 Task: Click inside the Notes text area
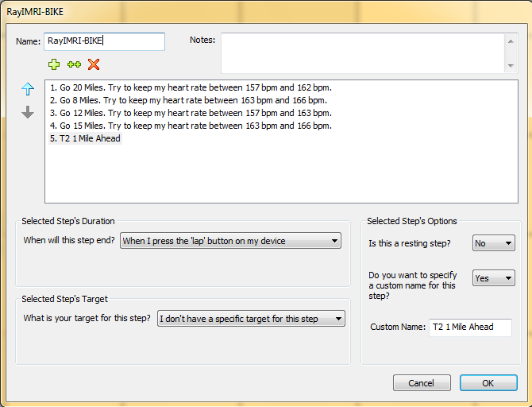[x=363, y=53]
